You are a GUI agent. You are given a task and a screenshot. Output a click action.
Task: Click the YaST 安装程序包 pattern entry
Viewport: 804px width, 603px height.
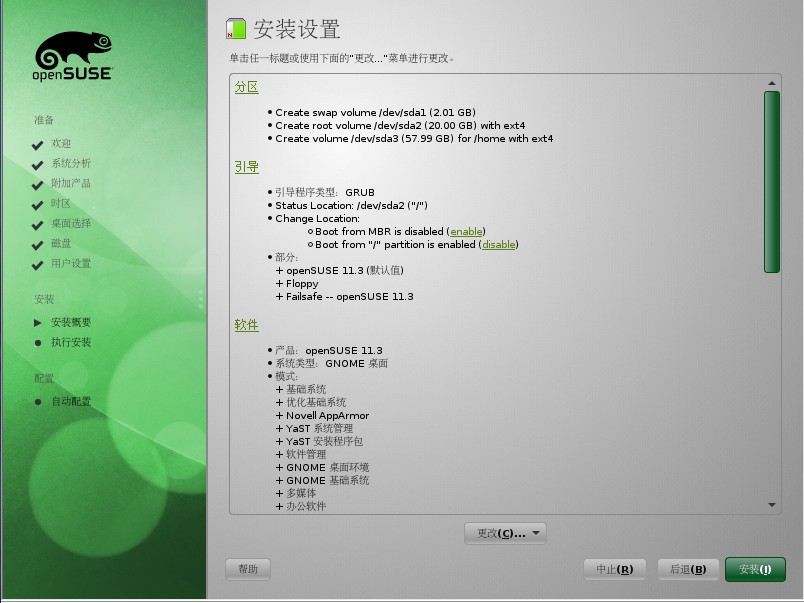(324, 441)
